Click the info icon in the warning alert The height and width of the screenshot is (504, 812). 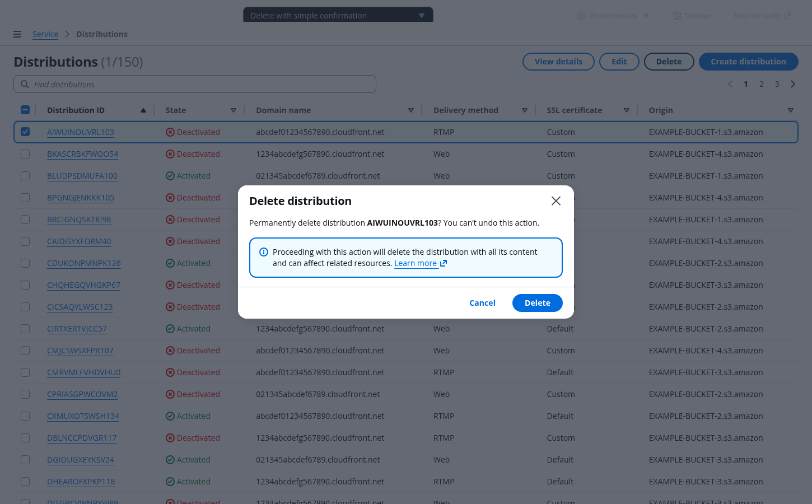click(264, 252)
